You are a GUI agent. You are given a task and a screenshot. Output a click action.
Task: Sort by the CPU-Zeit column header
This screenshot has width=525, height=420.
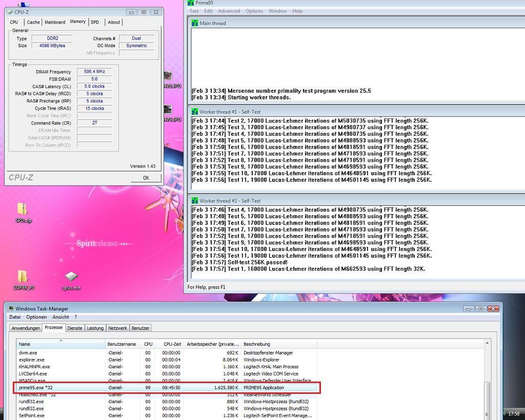click(170, 344)
